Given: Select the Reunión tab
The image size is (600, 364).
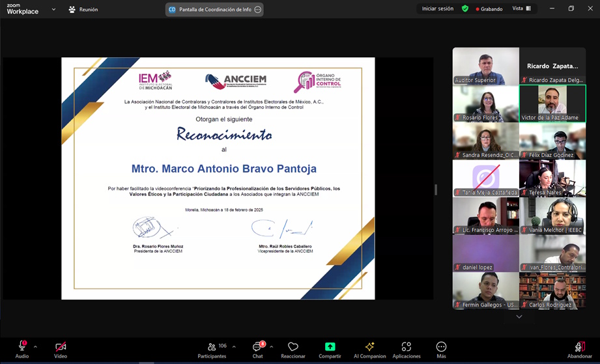Looking at the screenshot, I should point(83,10).
